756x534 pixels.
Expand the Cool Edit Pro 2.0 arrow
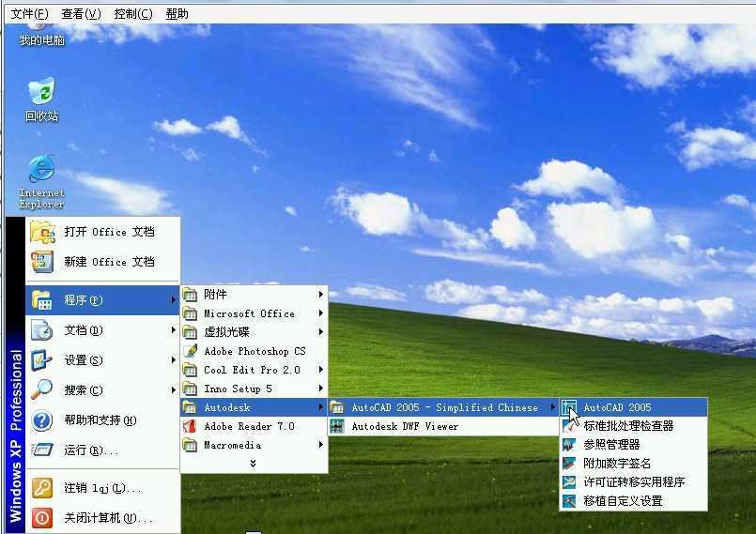pyautogui.click(x=320, y=370)
